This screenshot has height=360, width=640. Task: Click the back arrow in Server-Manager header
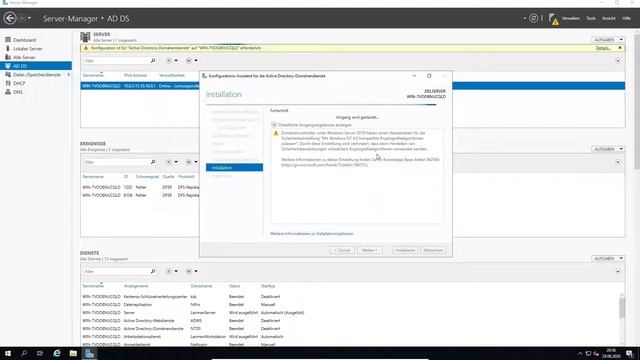tap(10, 18)
